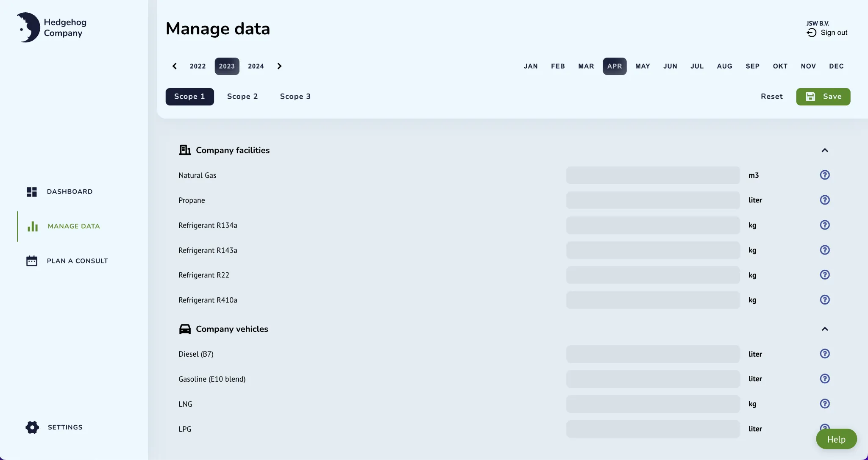This screenshot has height=460, width=868.
Task: Select the month JUN
Action: tap(670, 67)
